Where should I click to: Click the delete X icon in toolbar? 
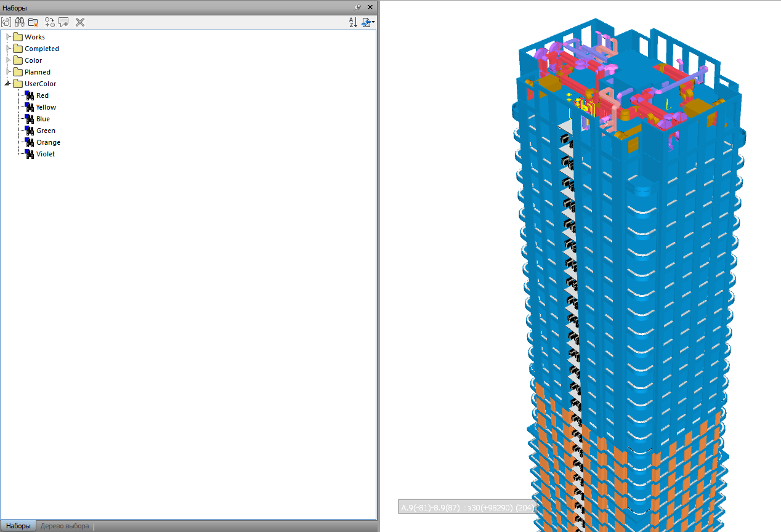pyautogui.click(x=80, y=22)
